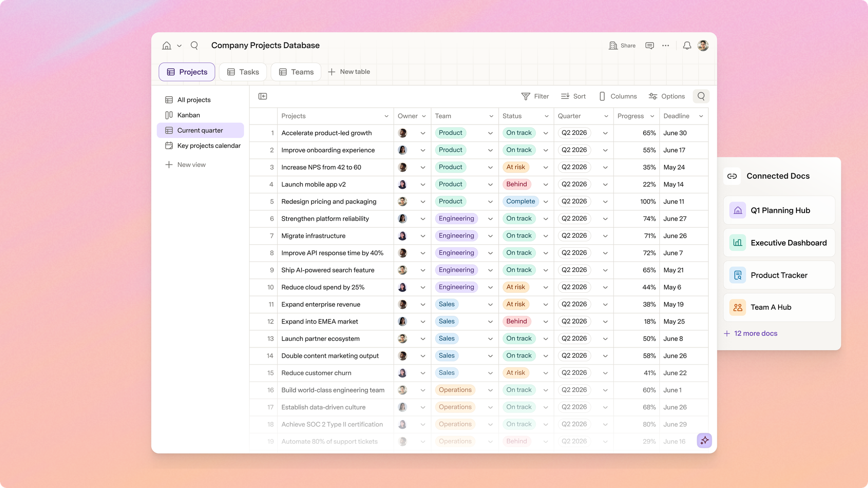Click owner avatar for Redesign pricing and packaging
The height and width of the screenshot is (488, 868).
click(403, 202)
